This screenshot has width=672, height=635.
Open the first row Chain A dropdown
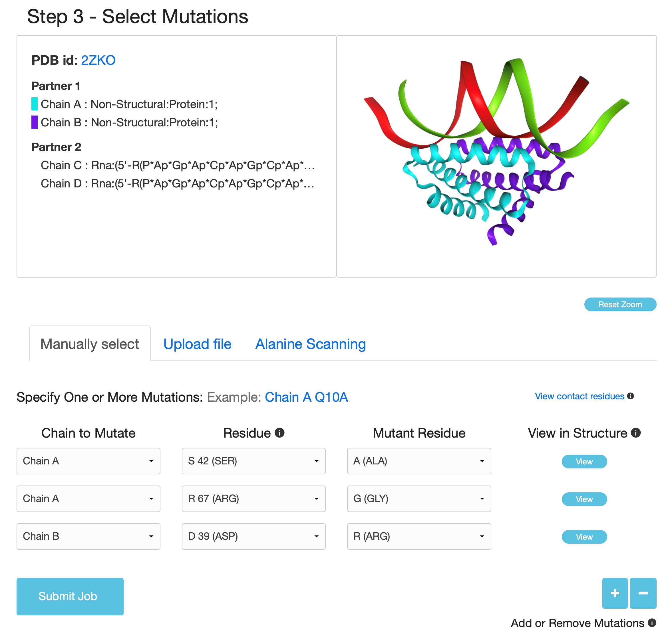click(88, 461)
